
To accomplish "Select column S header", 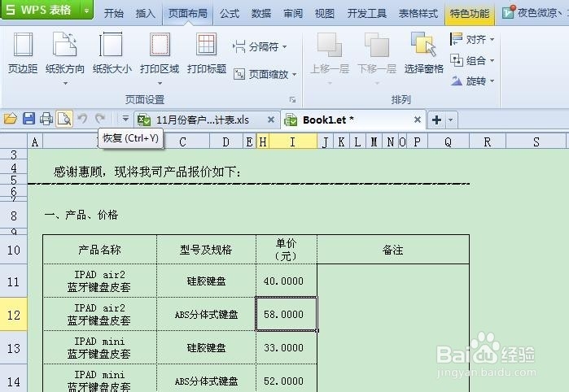I will pos(536,142).
